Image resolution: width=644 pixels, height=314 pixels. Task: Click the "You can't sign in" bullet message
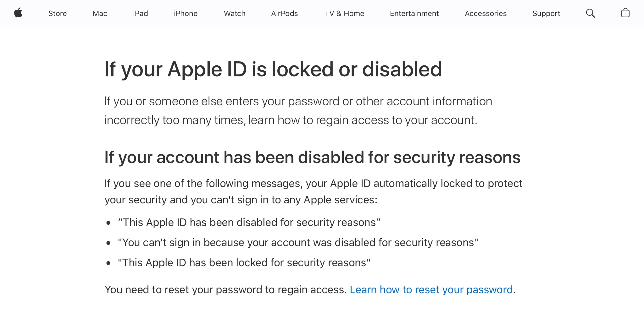click(x=298, y=243)
